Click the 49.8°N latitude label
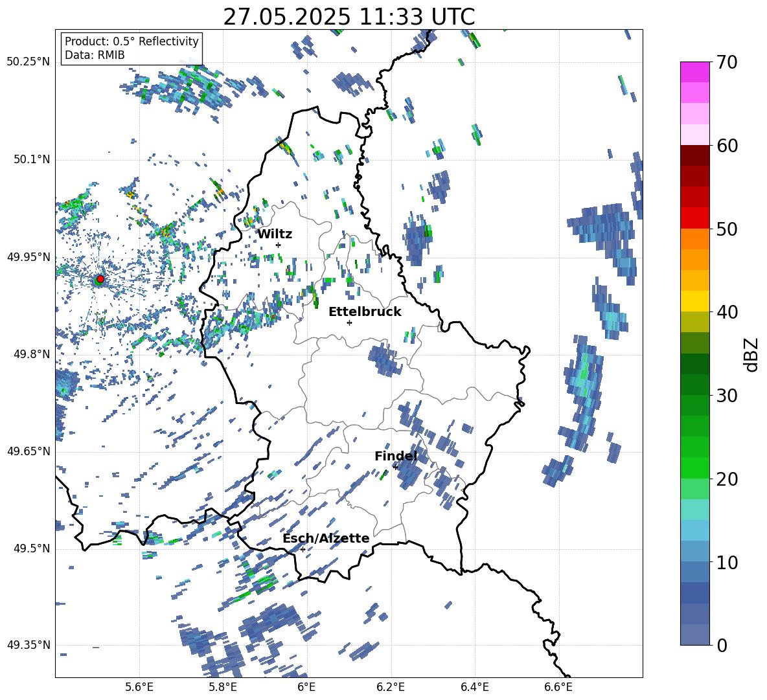This screenshot has width=767, height=700. point(31,354)
